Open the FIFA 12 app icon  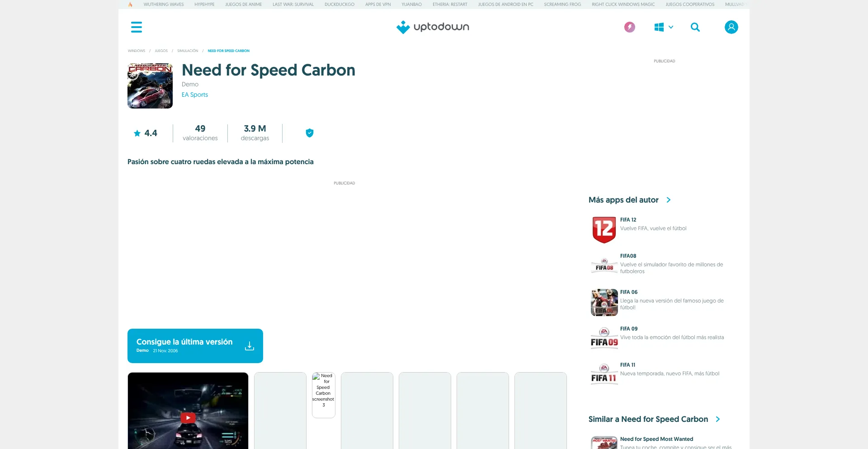tap(604, 230)
